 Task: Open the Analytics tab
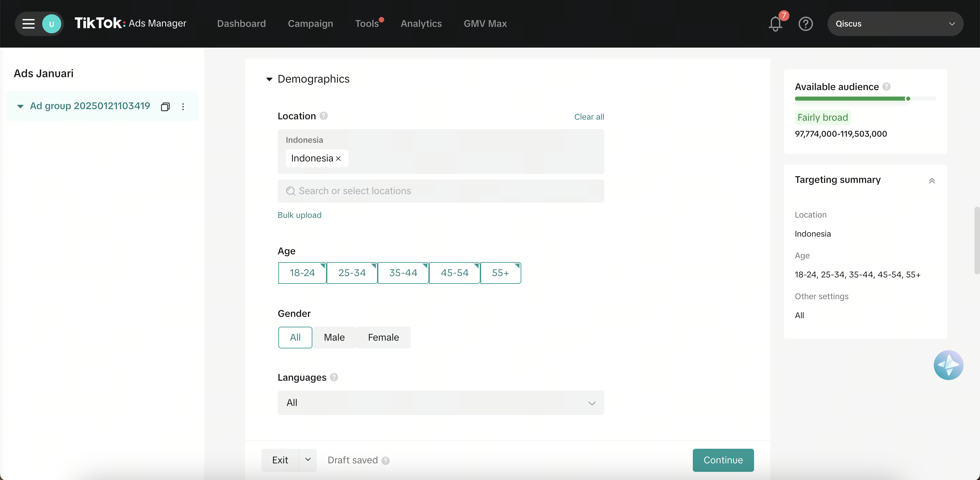(421, 23)
